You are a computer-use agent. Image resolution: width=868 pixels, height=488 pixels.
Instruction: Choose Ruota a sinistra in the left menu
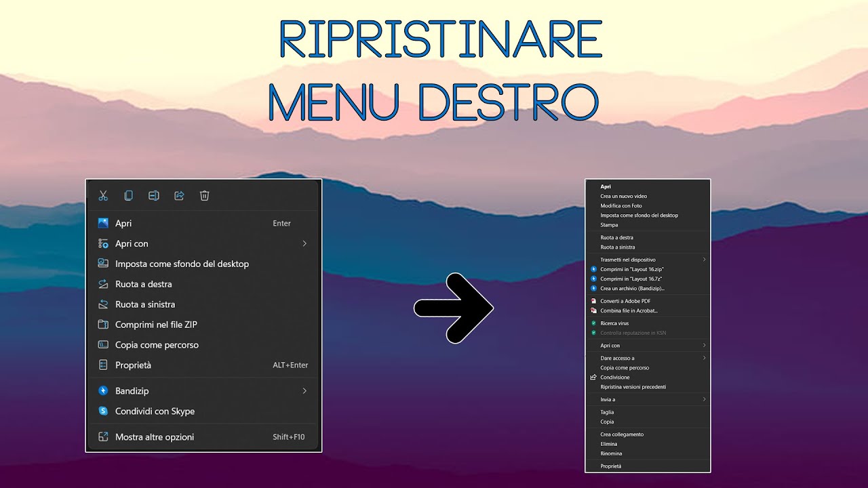coord(203,304)
